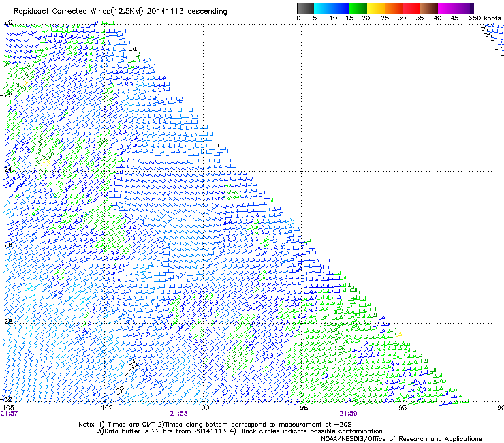
Task: Click the purple '21:57' time stamp
Action: tap(9, 414)
